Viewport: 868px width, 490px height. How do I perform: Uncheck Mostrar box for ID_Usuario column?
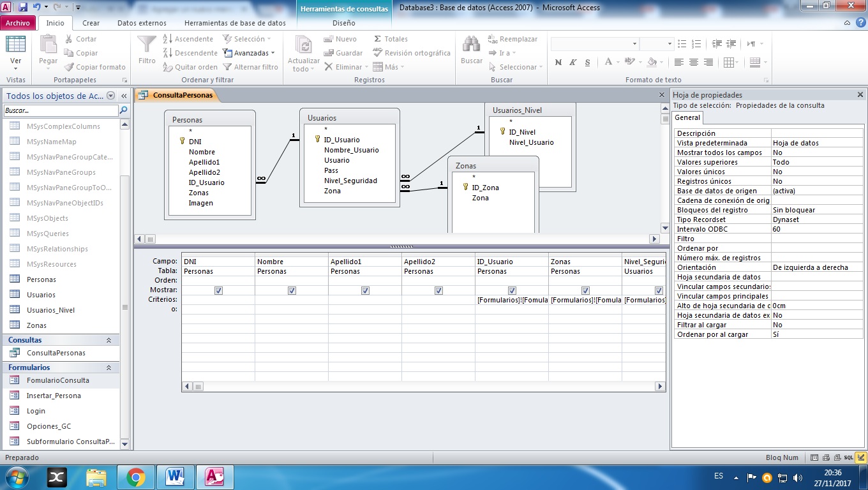coord(512,290)
